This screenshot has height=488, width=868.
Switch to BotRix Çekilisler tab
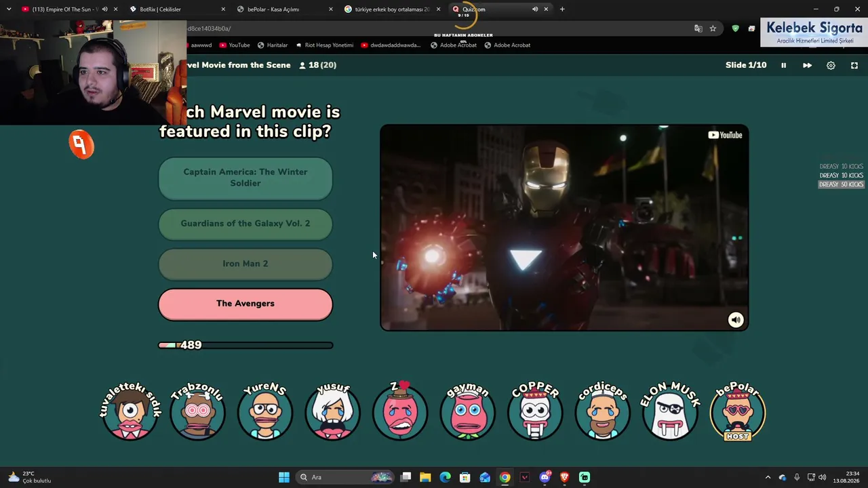[176, 9]
